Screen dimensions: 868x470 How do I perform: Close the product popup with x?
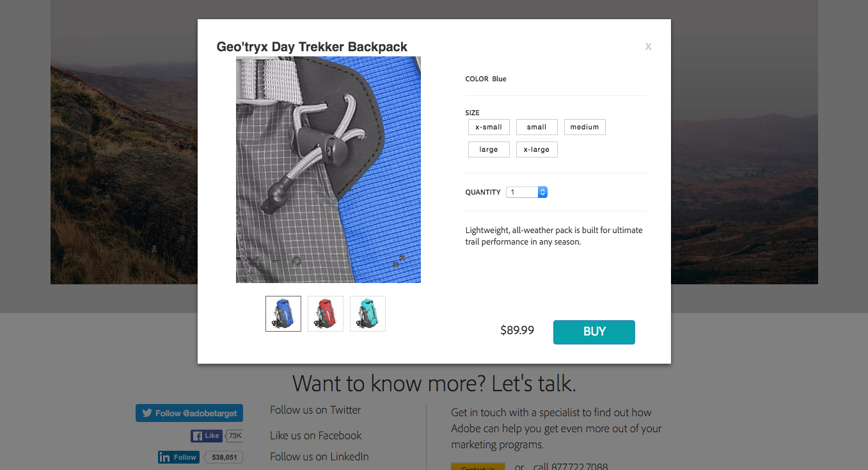(648, 46)
